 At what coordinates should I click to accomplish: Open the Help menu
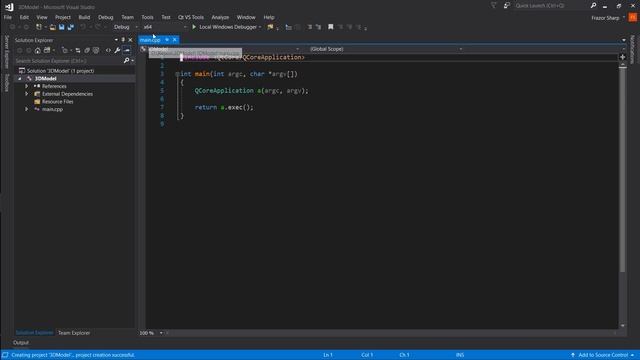(x=269, y=17)
